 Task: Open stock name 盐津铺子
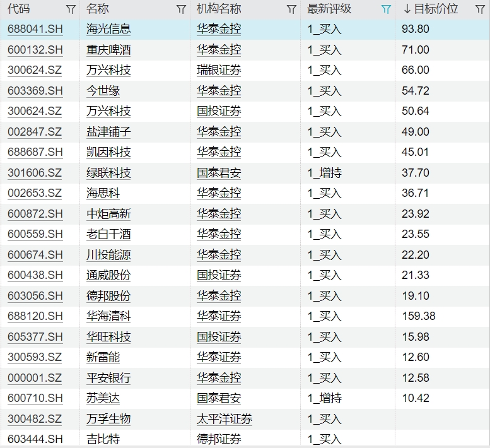[x=108, y=132]
